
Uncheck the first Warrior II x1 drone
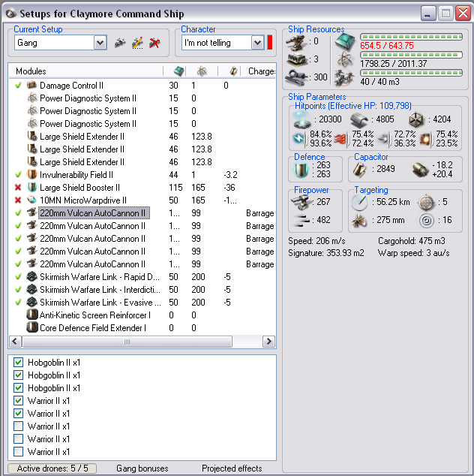pyautogui.click(x=19, y=400)
